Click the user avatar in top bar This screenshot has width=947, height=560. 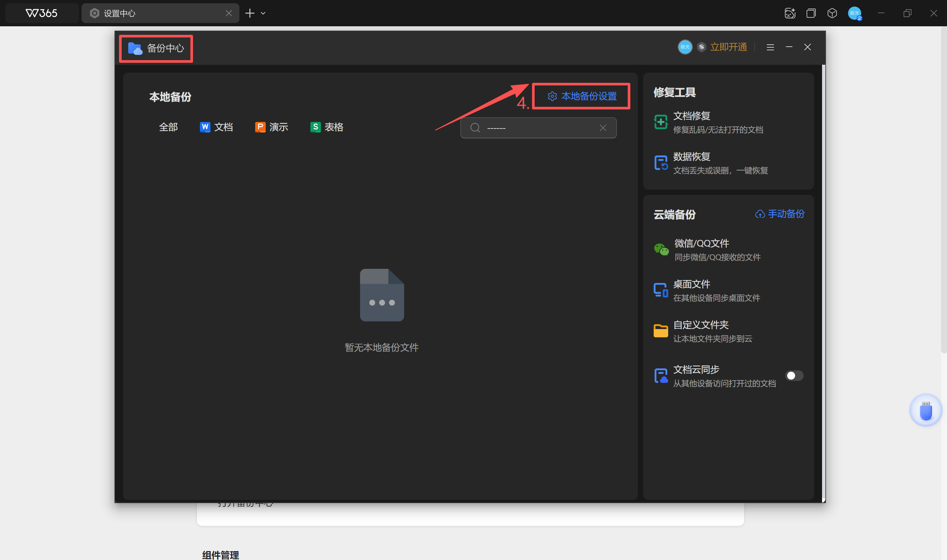[x=855, y=13]
